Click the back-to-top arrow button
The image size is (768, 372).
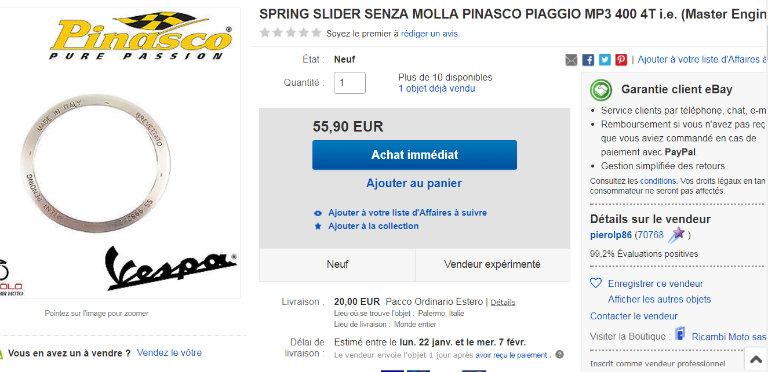pos(756,360)
